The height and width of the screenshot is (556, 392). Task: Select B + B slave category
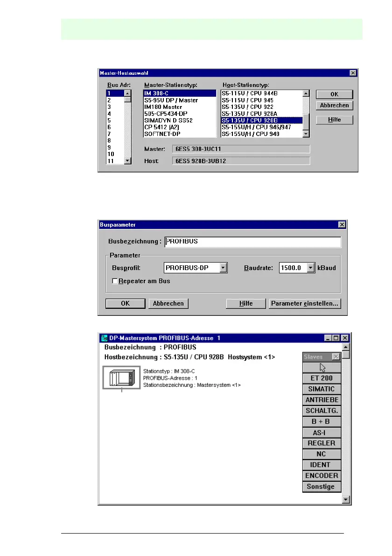pos(322,421)
